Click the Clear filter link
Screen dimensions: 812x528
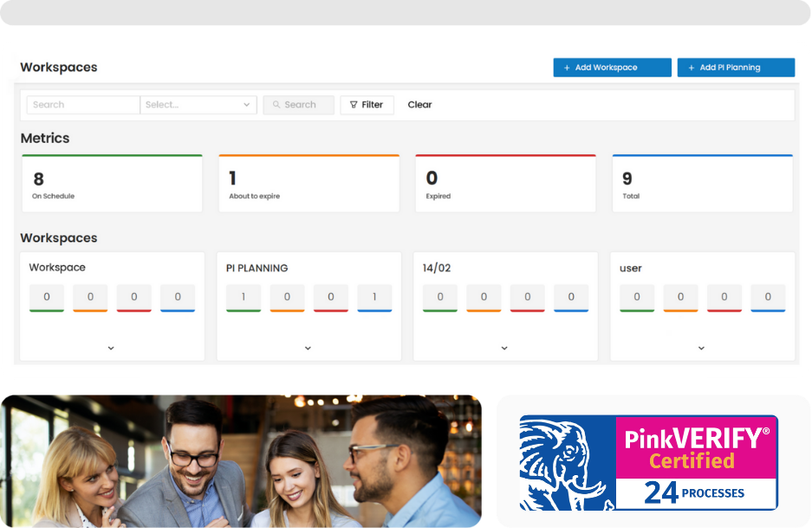pyautogui.click(x=419, y=105)
